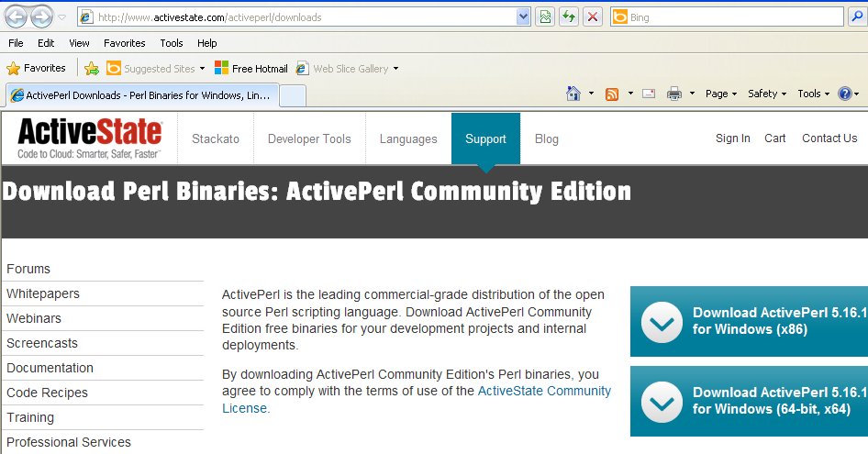Open the Languages navigation item

[408, 139]
